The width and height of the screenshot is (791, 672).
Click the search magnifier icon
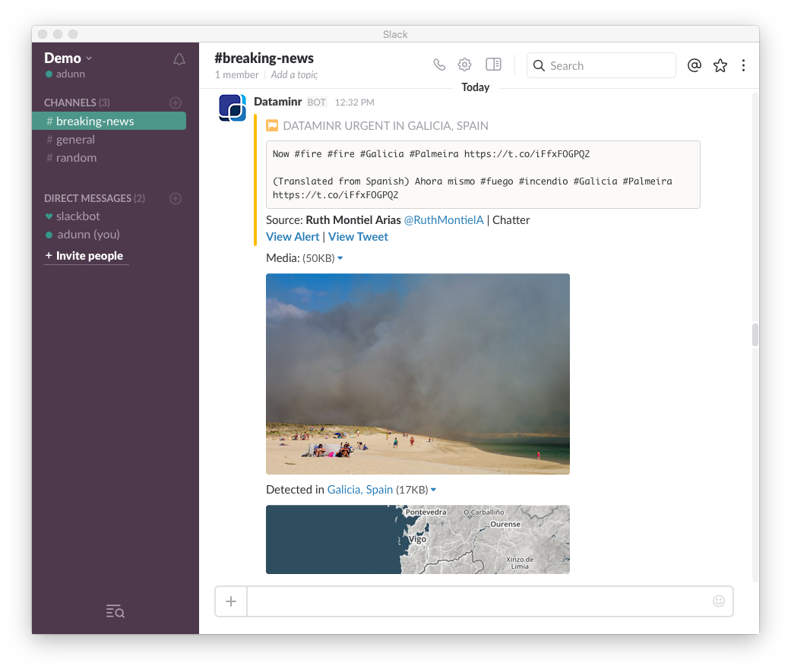click(x=539, y=66)
